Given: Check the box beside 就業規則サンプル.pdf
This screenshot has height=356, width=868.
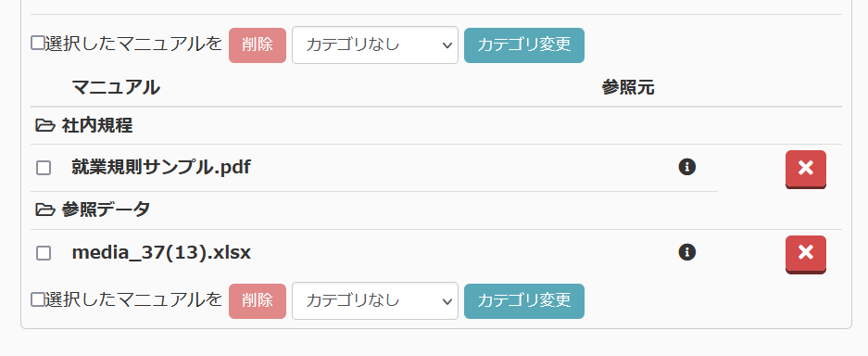Looking at the screenshot, I should (44, 168).
